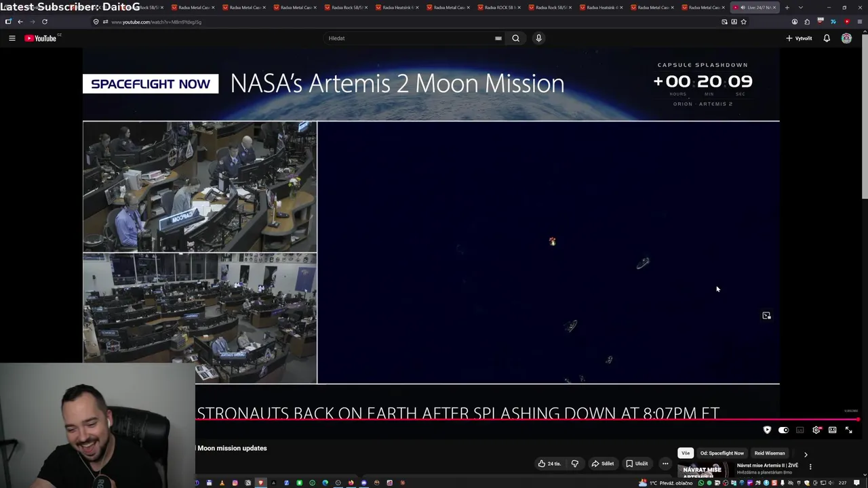Viewport: 868px width, 488px height.
Task: Open YouTube notifications bell
Action: coord(827,38)
